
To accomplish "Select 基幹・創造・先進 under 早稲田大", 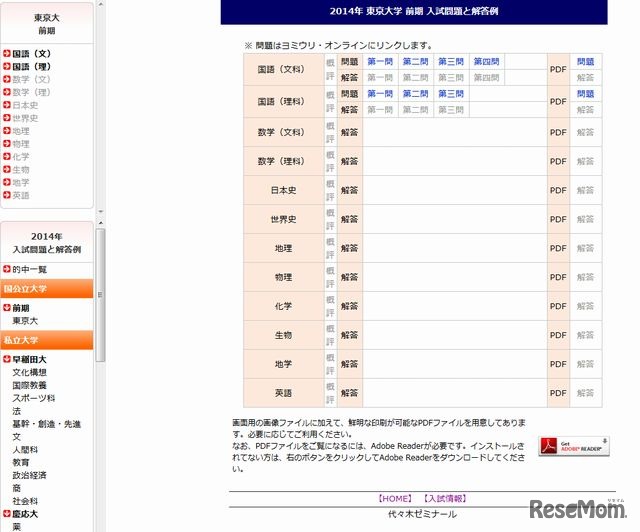I will coord(47,424).
